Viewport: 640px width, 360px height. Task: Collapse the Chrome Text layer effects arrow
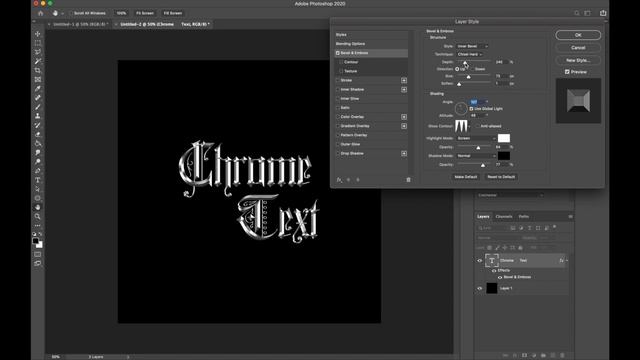[x=567, y=260]
